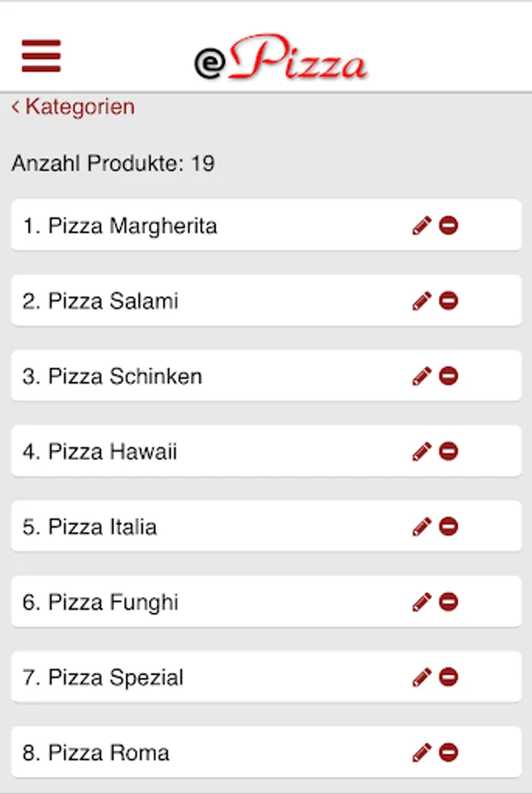Screen dimensions: 532x794
Task: Click the pencil icon for Pizza Salami
Action: pos(422,302)
